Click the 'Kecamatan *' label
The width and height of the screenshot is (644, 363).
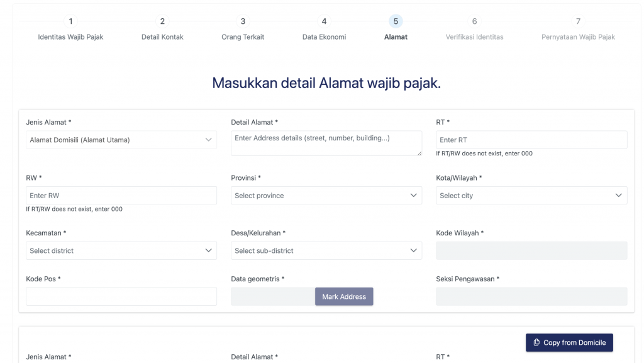point(46,233)
